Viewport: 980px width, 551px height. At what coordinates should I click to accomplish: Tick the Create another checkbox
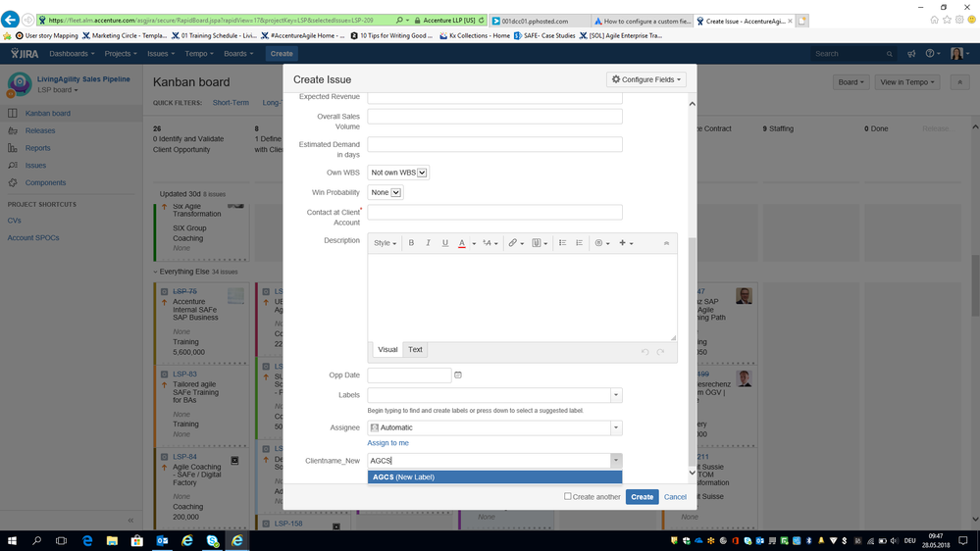[x=568, y=496]
